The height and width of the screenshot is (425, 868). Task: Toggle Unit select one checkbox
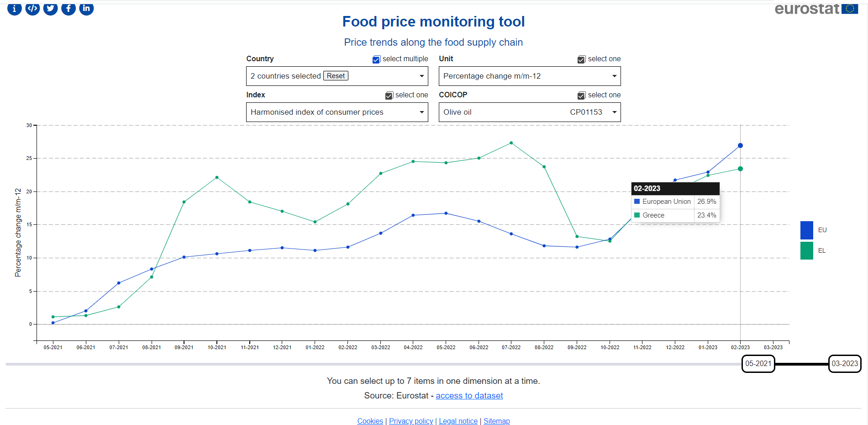pyautogui.click(x=581, y=59)
